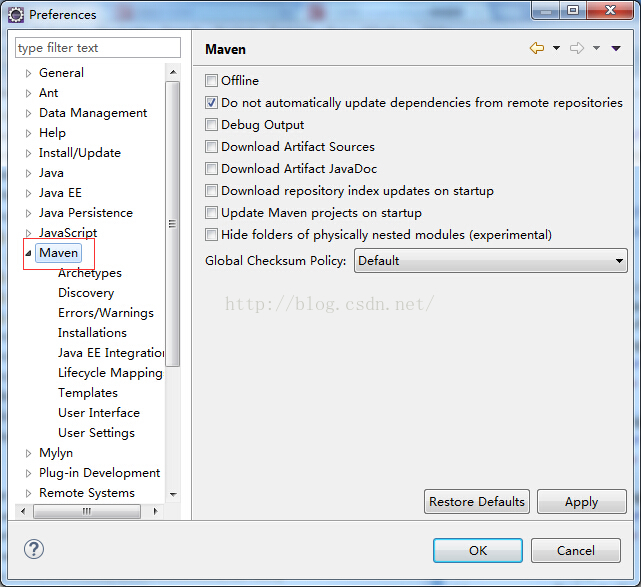Click the tree vertical scrollbar thumb
Image resolution: width=641 pixels, height=587 pixels.
[x=173, y=224]
